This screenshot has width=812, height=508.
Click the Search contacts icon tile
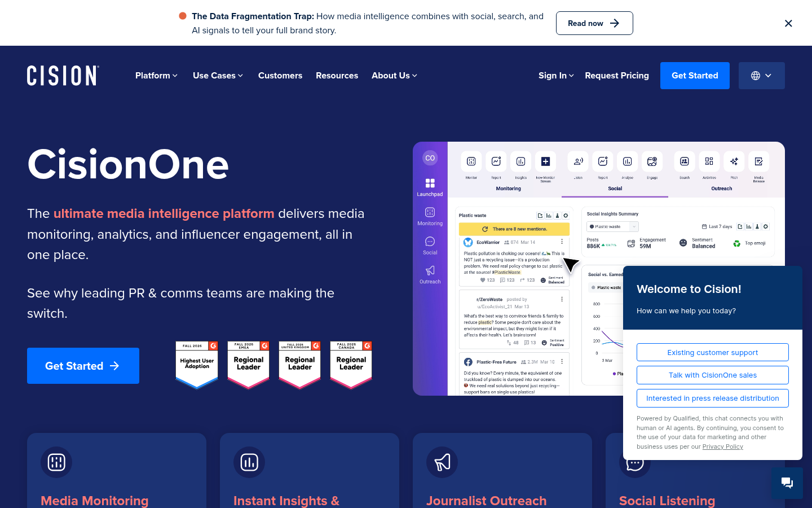[685, 162]
